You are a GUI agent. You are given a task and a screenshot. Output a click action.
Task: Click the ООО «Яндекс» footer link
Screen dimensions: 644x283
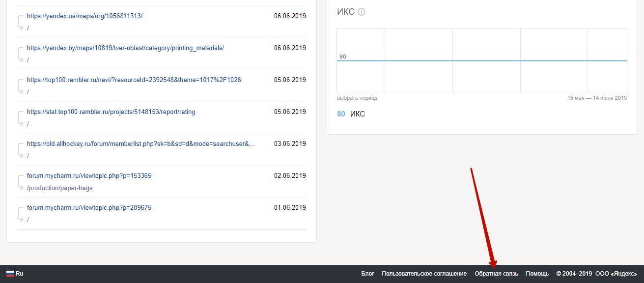pos(616,274)
